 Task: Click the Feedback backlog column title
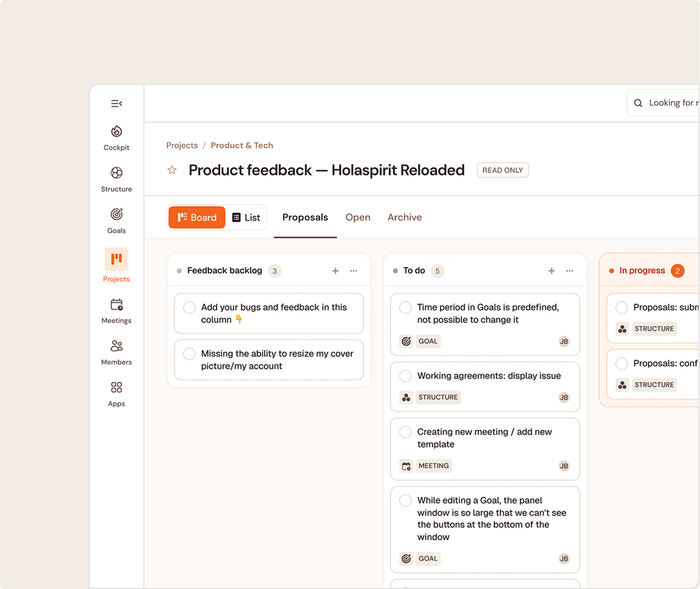point(225,271)
